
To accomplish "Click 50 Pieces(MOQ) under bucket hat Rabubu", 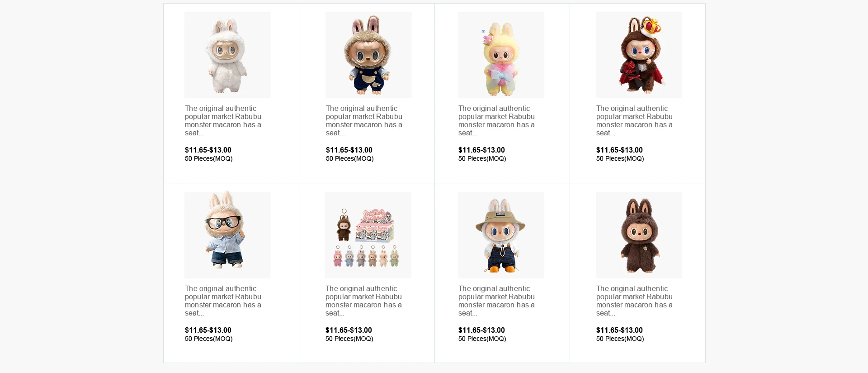I will tap(482, 339).
